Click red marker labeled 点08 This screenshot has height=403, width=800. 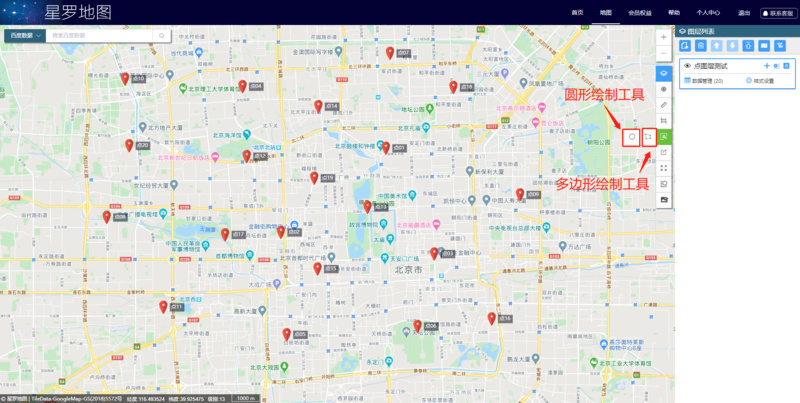tap(107, 217)
